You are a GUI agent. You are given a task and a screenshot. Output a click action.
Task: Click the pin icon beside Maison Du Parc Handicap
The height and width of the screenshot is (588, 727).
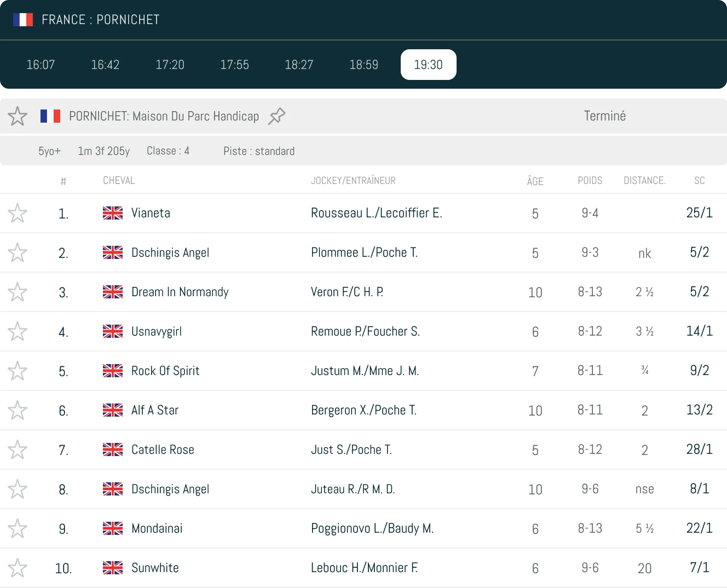[x=277, y=116]
